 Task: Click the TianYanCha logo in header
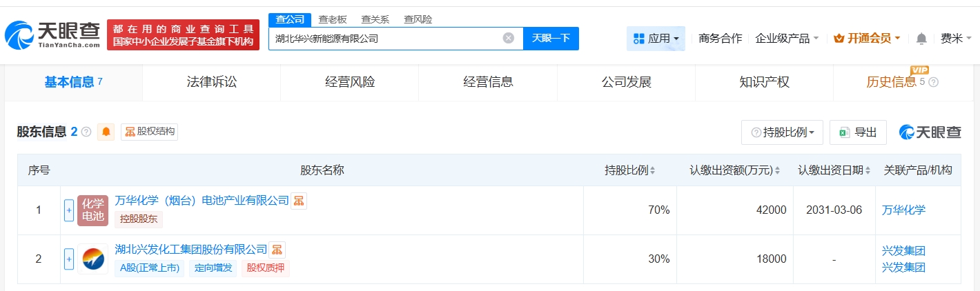click(52, 34)
